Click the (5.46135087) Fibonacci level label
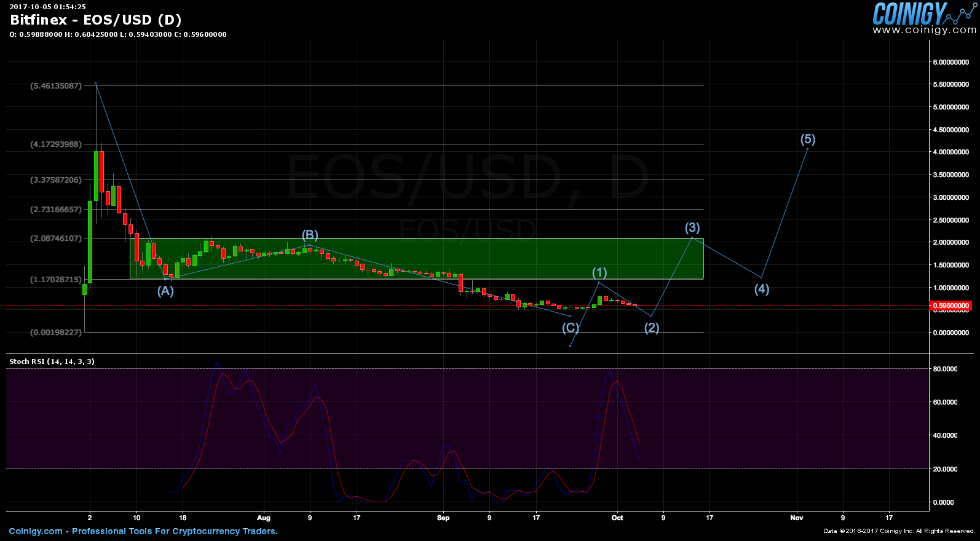Image resolution: width=980 pixels, height=541 pixels. (x=56, y=85)
